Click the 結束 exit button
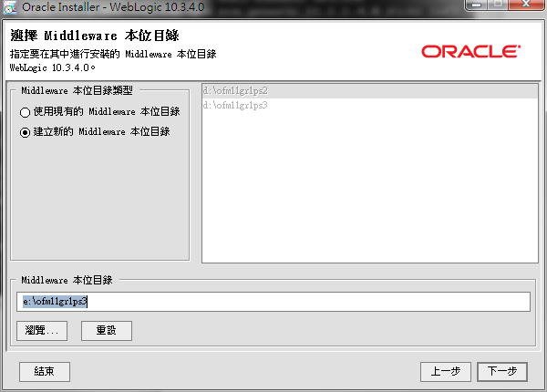The image size is (547, 392). [x=45, y=371]
